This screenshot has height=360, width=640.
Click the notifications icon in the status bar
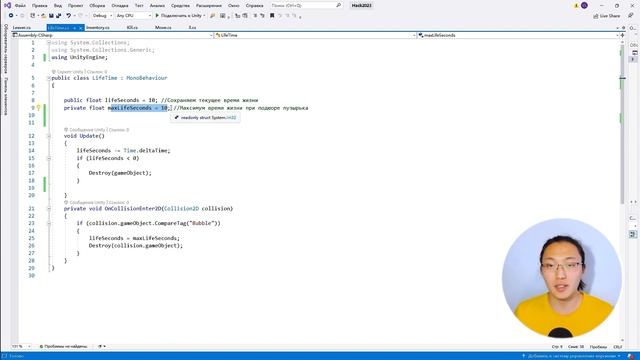(x=631, y=356)
